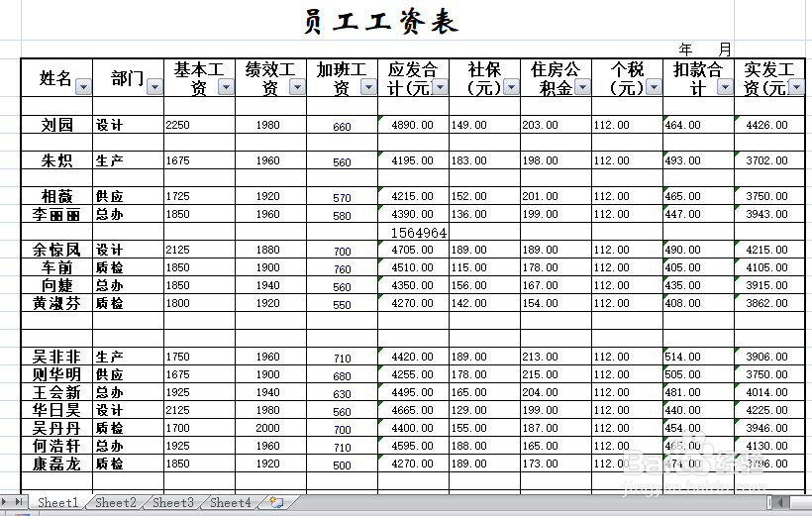Select 朱炽's department cell 生产

click(128, 160)
